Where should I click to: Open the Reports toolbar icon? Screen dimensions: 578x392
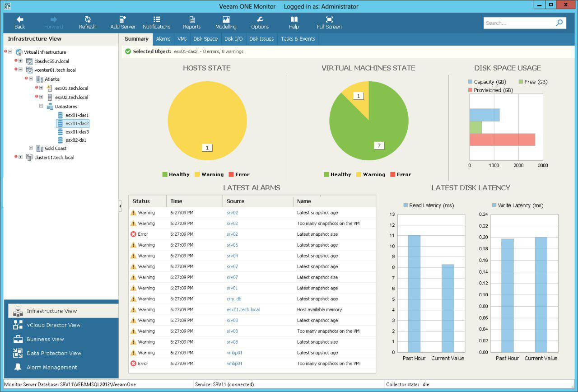[191, 19]
